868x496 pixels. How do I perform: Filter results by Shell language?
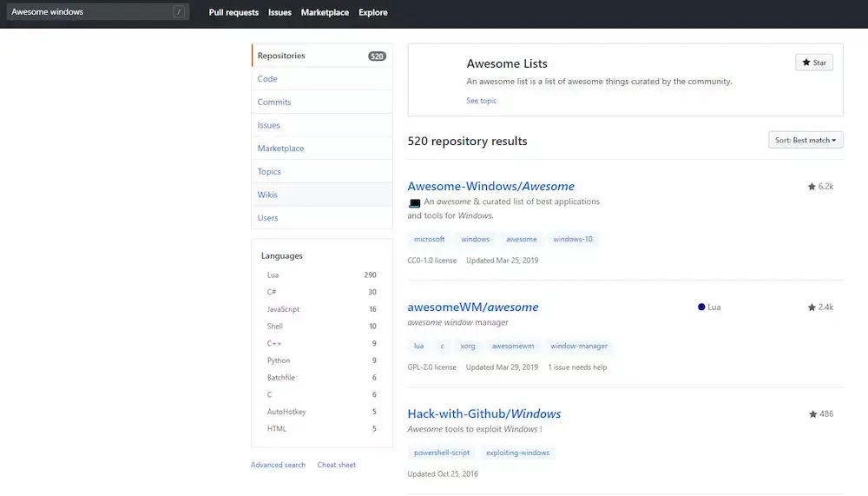point(322,327)
